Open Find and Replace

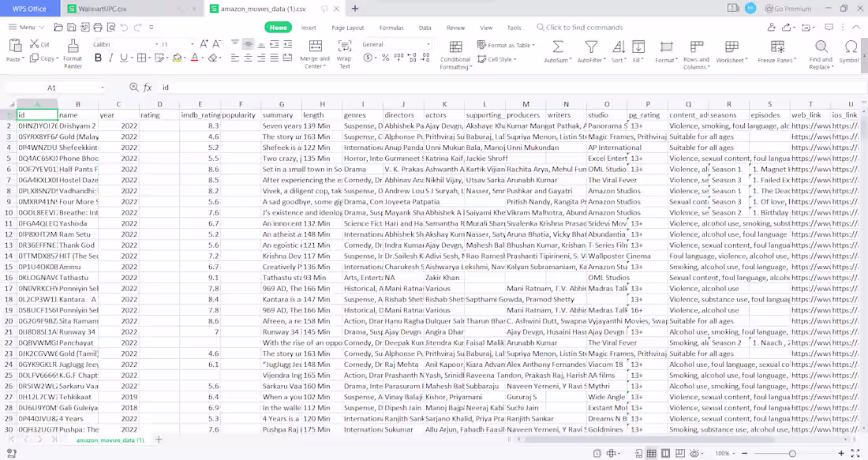[821, 57]
